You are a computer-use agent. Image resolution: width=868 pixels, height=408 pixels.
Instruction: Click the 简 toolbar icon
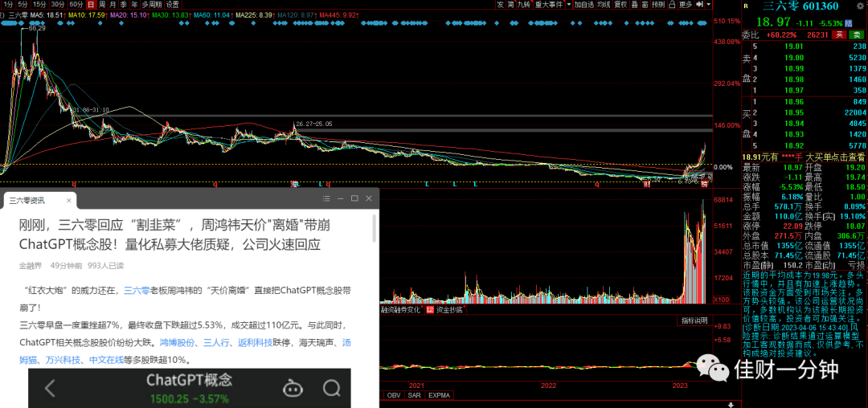pyautogui.click(x=510, y=4)
